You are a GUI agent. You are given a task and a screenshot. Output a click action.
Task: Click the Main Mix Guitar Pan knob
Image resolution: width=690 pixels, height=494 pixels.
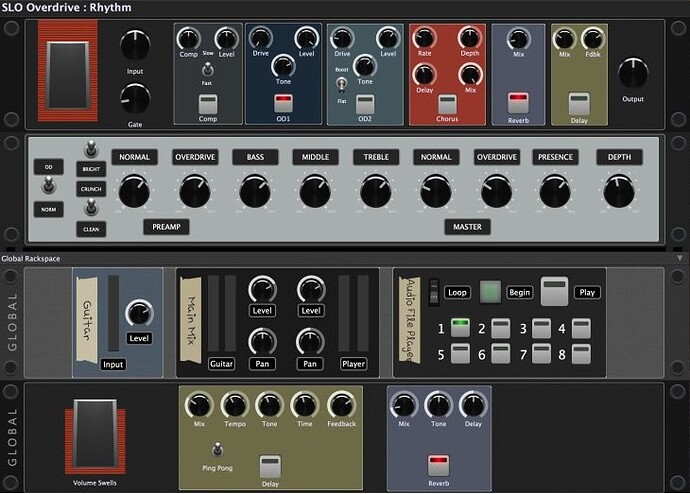262,341
